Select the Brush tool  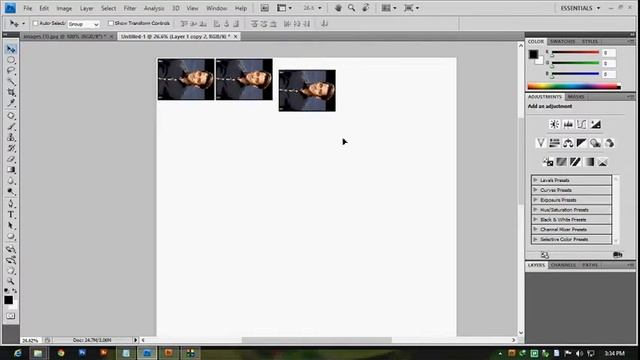point(11,127)
